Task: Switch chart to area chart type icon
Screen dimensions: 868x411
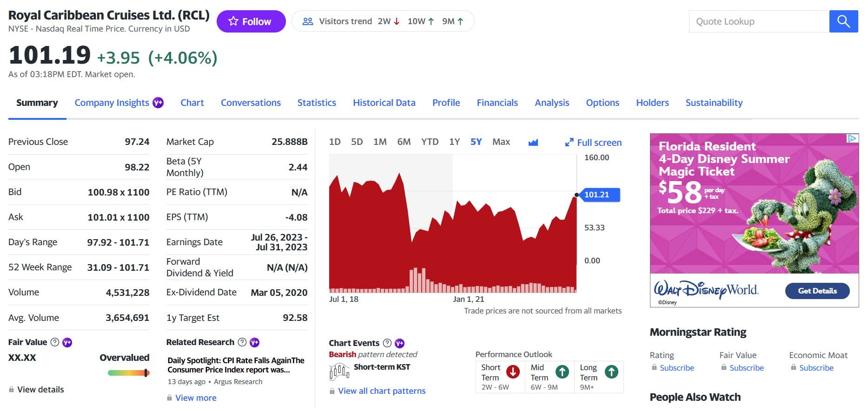Action: click(533, 142)
